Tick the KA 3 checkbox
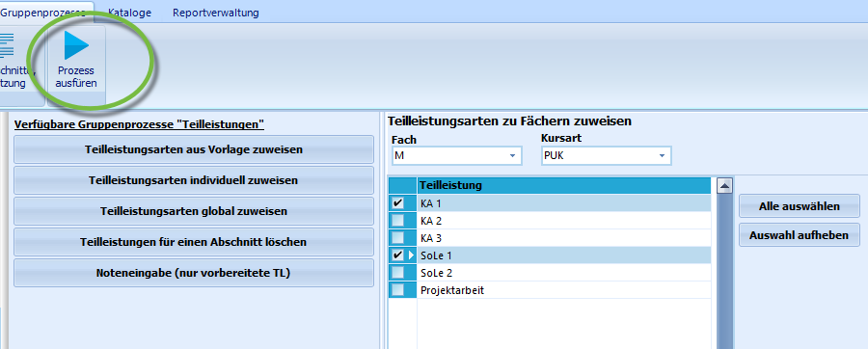 (x=397, y=238)
